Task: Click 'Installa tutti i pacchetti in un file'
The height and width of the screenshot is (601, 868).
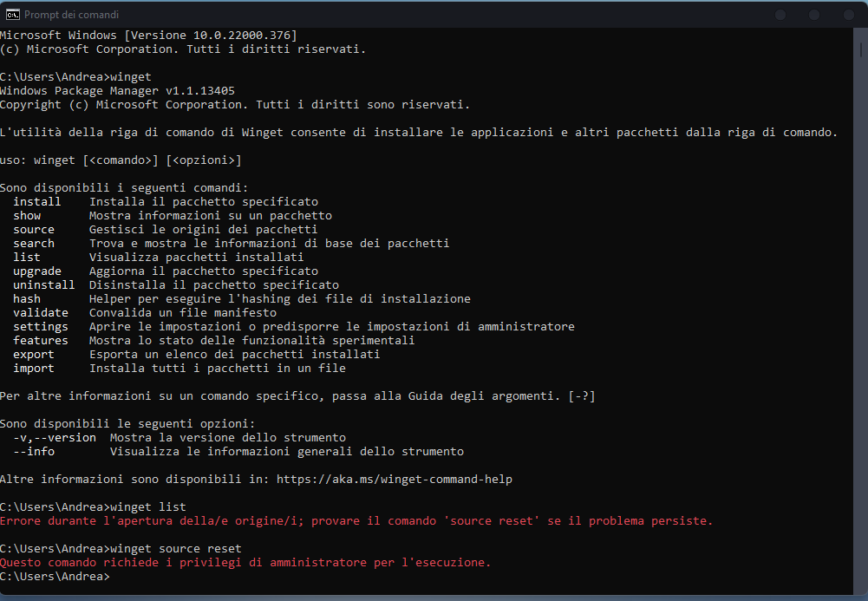Action: pyautogui.click(x=218, y=368)
